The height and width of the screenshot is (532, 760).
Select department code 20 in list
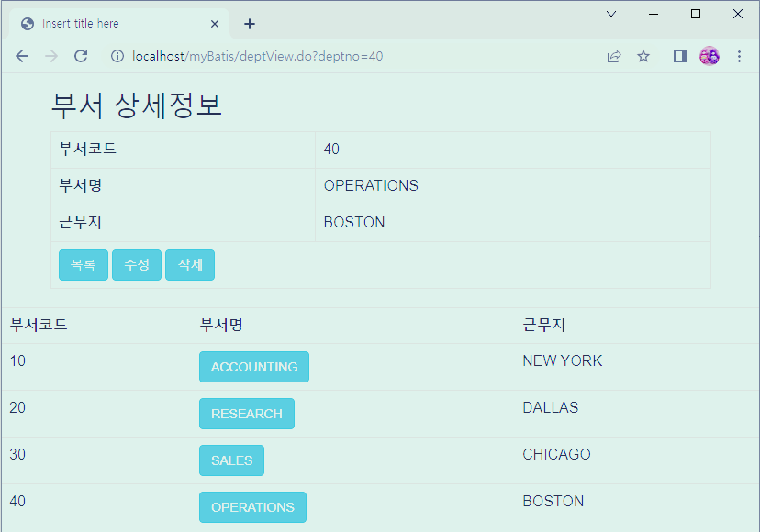point(17,407)
